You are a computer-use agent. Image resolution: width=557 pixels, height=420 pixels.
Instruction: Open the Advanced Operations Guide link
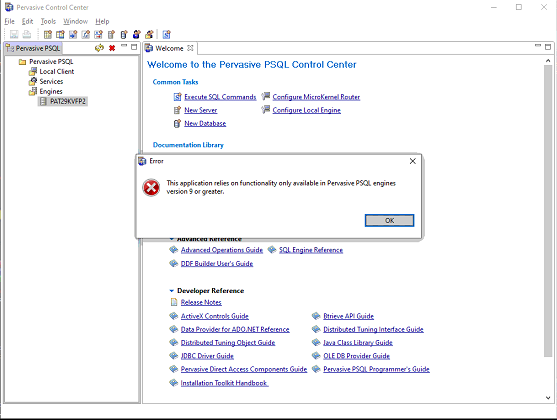click(x=222, y=250)
